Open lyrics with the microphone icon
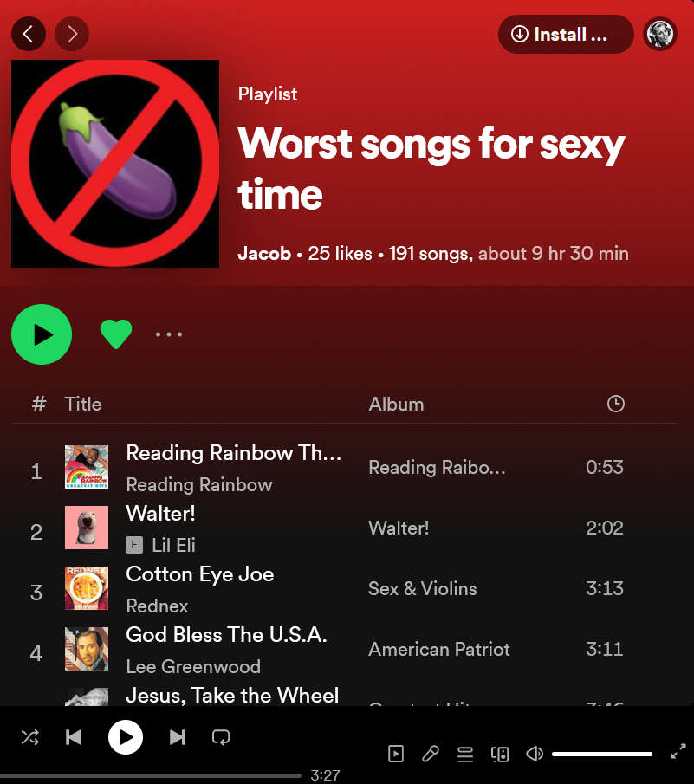This screenshot has height=784, width=694. point(431,754)
